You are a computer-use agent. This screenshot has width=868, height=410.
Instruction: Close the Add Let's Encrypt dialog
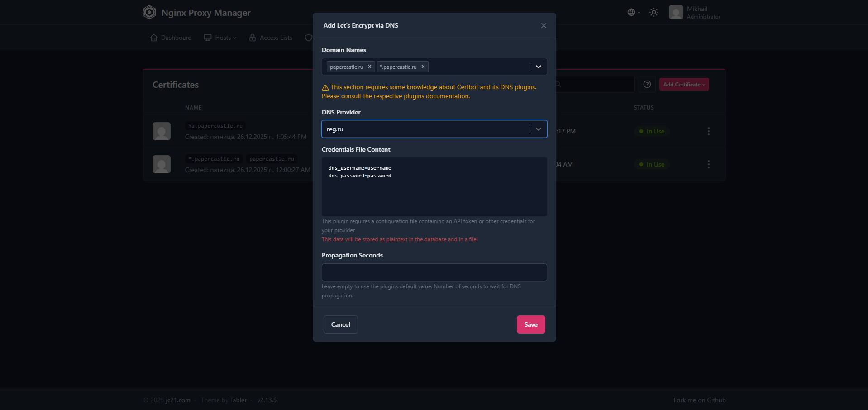point(544,25)
